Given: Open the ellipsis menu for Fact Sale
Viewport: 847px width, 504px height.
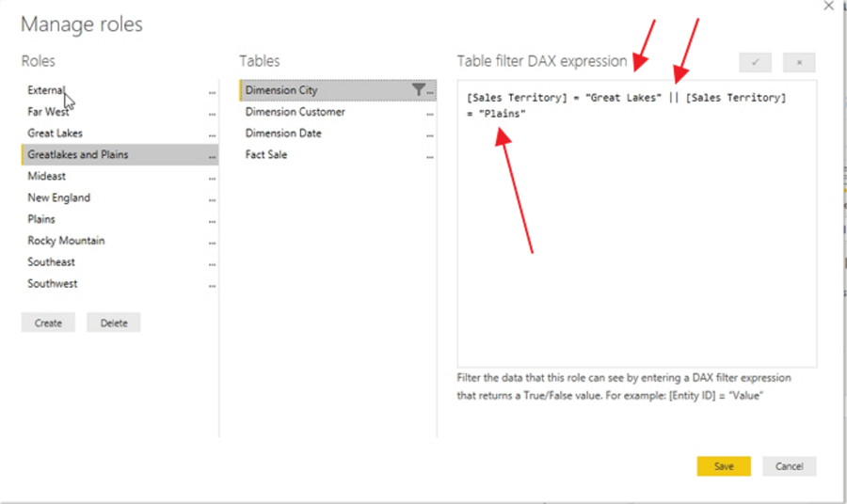Looking at the screenshot, I should point(430,157).
